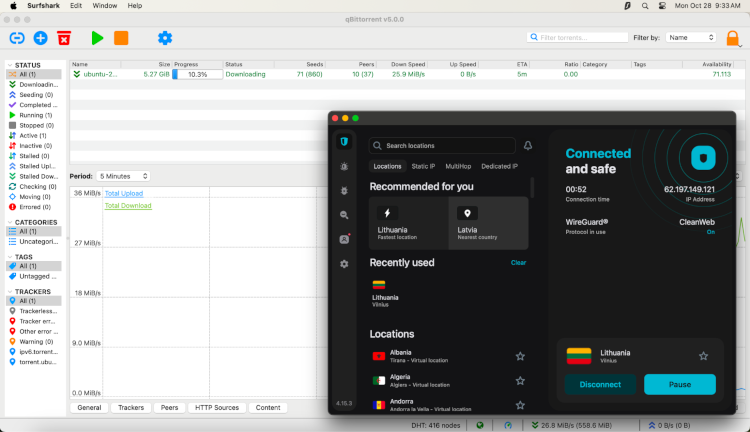Viewport: 750px width, 432px height.
Task: Select Latvia Nearest country card
Action: [488, 223]
